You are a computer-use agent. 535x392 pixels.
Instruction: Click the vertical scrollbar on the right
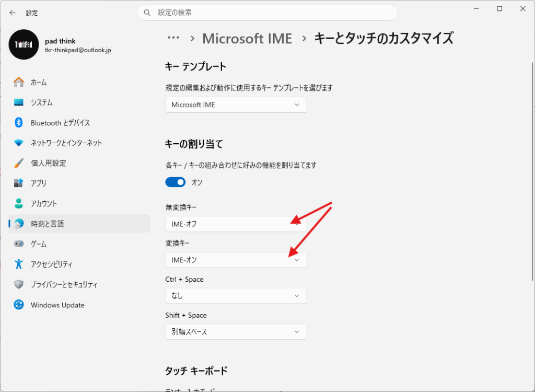[x=533, y=171]
